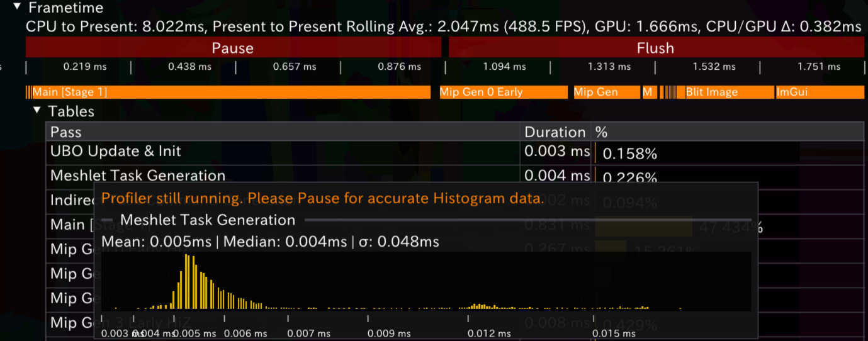Collapse the Tables section triangle
Screen dimensions: 868x341
pyautogui.click(x=37, y=111)
